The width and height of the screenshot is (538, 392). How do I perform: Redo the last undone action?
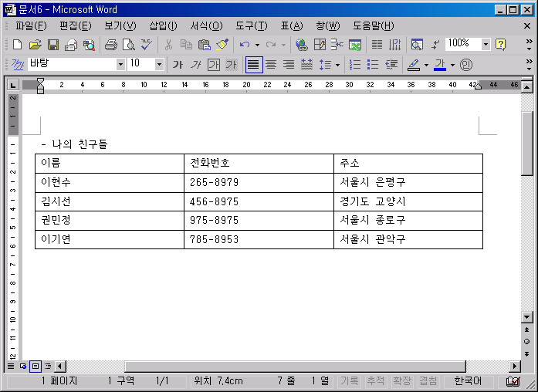(x=271, y=45)
